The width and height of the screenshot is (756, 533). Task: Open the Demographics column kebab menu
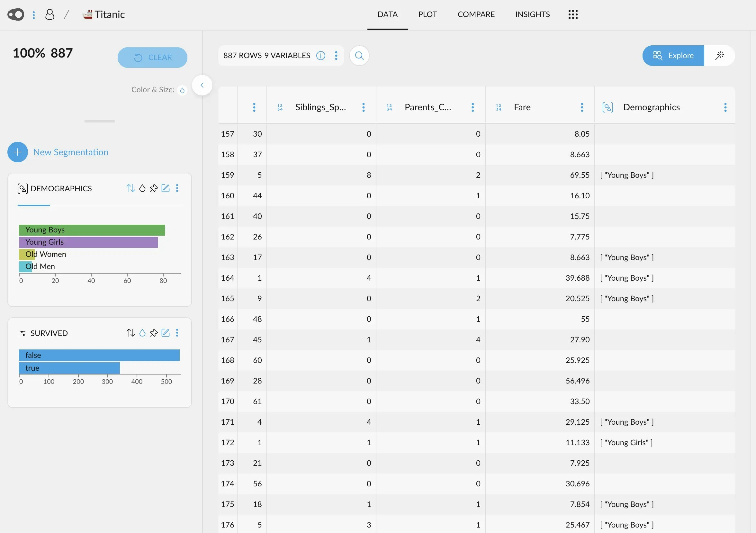725,107
